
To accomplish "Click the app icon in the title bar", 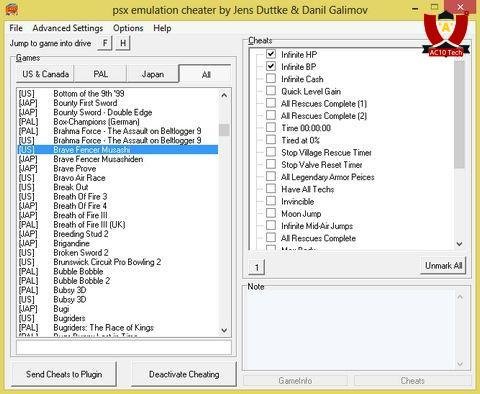I will click(x=12, y=9).
